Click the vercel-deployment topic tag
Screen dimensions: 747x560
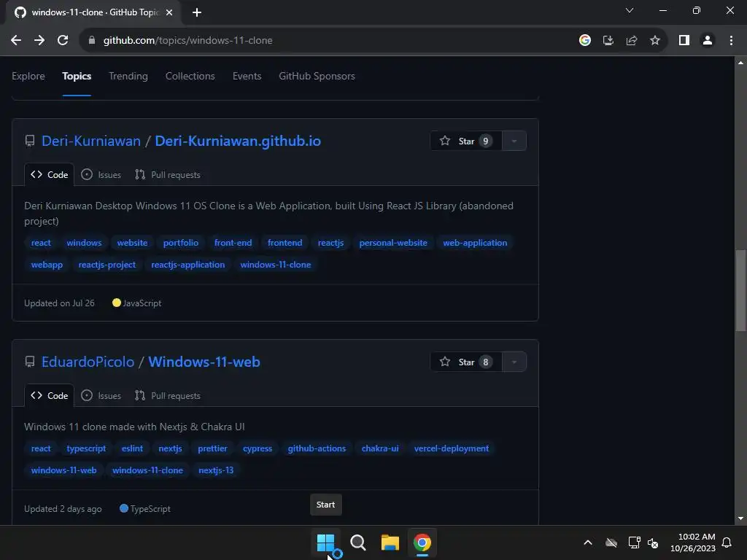click(451, 448)
